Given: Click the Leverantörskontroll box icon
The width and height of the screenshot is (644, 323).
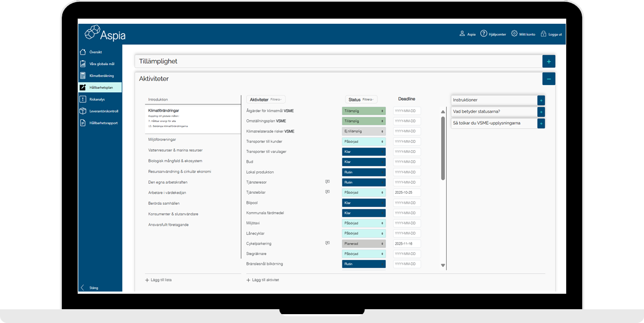Looking at the screenshot, I should [83, 111].
